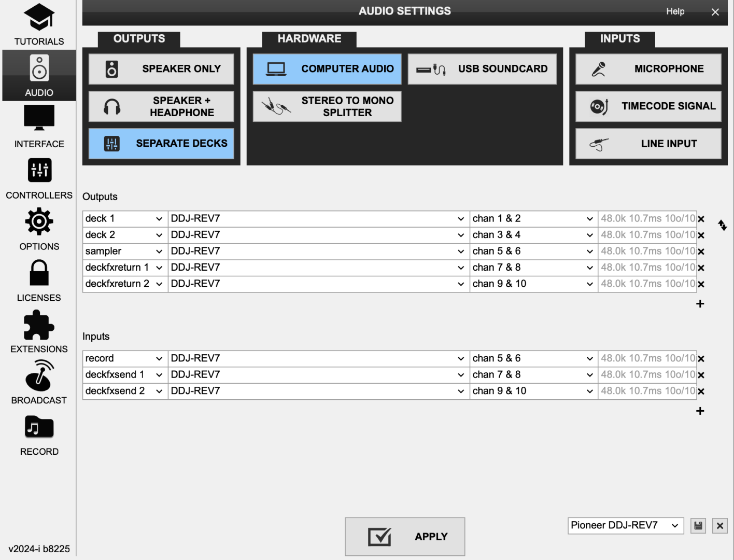734x560 pixels.
Task: Click the version v2024-i b8225 text
Action: point(39,549)
